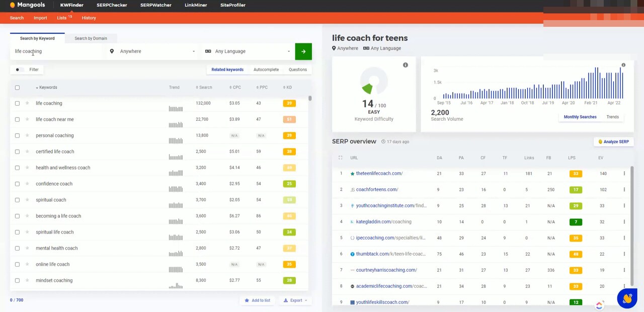This screenshot has width=644, height=312.
Task: Check the select-all keywords checkbox
Action: [17, 88]
